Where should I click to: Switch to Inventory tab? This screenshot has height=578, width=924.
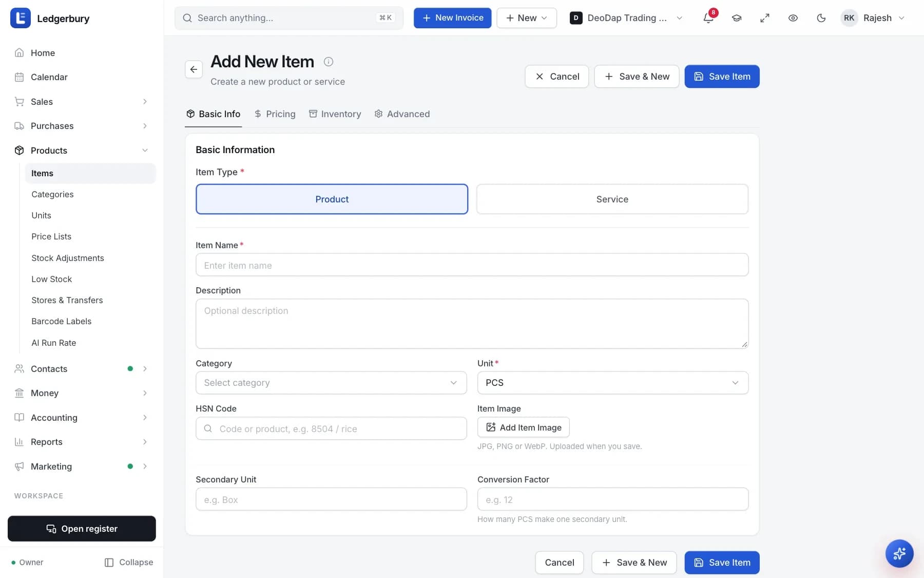pos(335,114)
